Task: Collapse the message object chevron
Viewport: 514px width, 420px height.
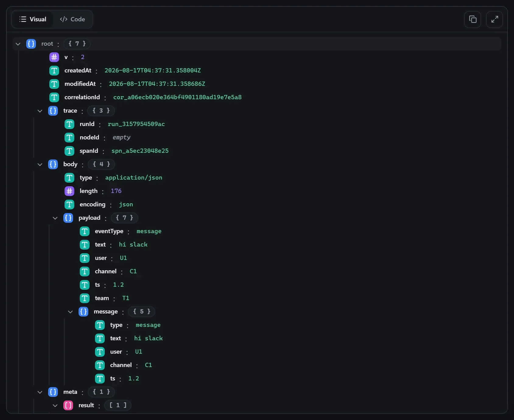Action: (x=70, y=312)
